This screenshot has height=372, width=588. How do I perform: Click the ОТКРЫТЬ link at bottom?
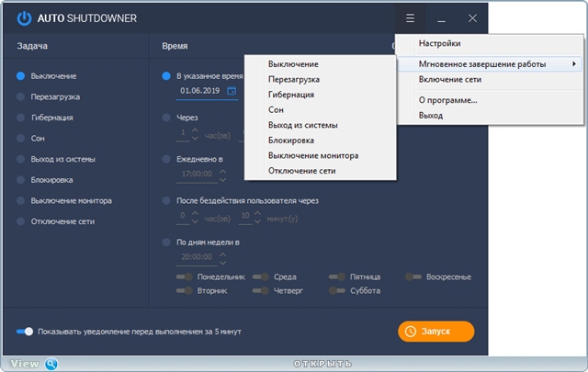[322, 364]
